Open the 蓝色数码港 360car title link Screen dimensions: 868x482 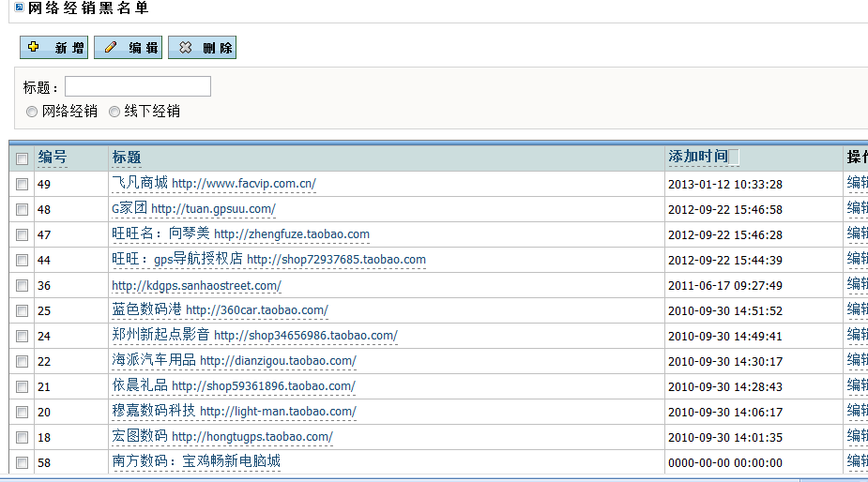pos(220,309)
